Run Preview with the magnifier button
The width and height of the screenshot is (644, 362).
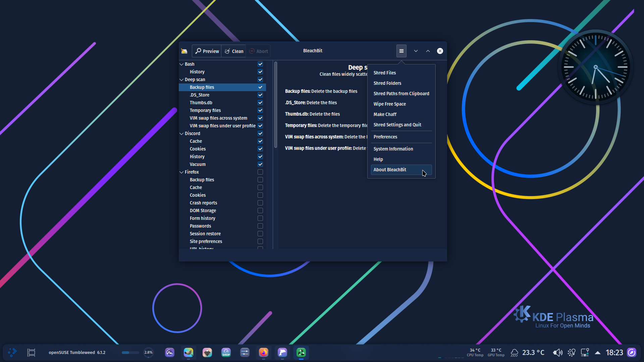point(207,51)
